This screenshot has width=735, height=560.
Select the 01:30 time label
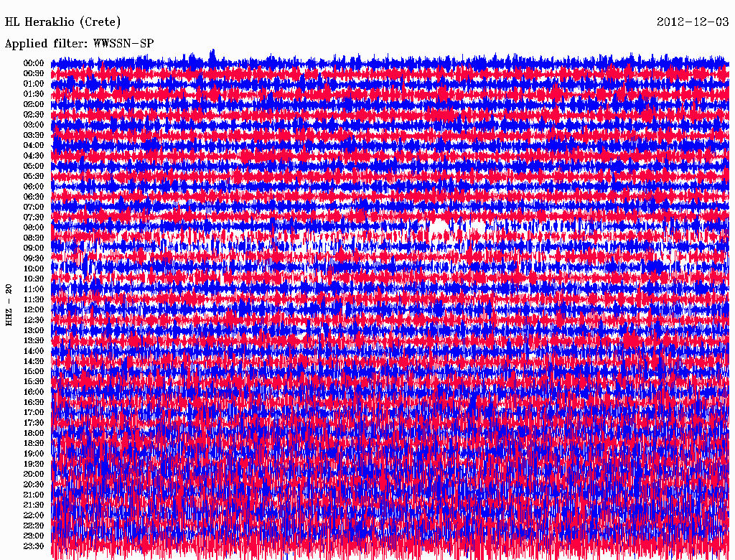click(33, 94)
